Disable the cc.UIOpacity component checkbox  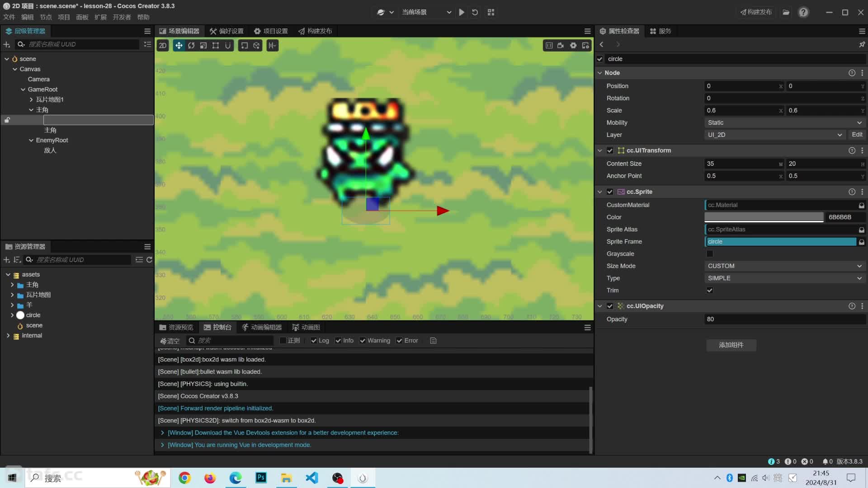[x=610, y=306]
